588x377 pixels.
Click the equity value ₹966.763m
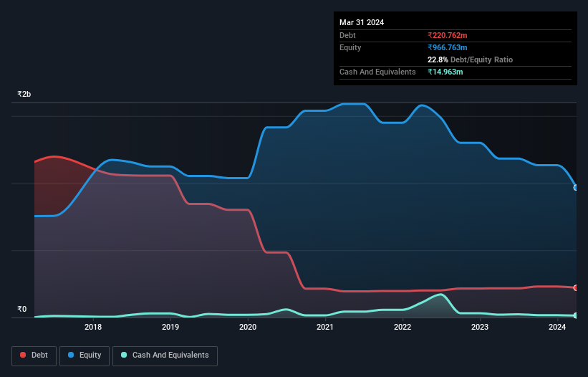(448, 47)
